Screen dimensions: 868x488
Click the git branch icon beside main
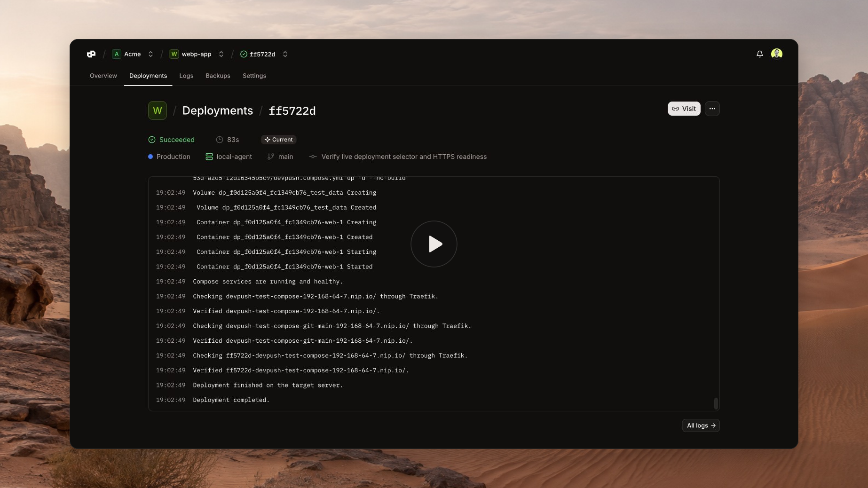coord(271,157)
